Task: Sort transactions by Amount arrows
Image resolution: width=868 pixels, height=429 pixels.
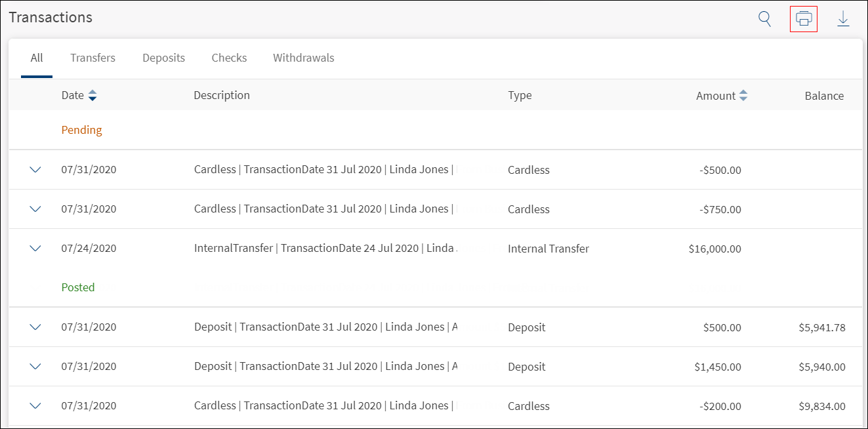Action: (743, 96)
